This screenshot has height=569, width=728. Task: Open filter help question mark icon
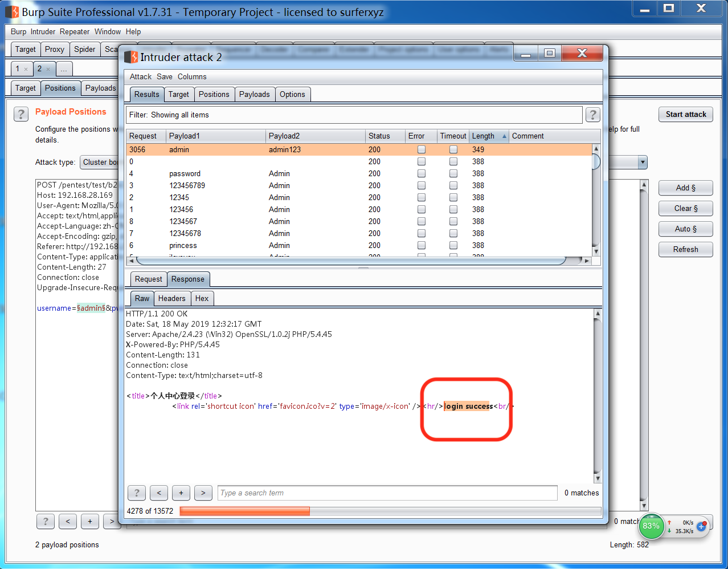point(592,115)
